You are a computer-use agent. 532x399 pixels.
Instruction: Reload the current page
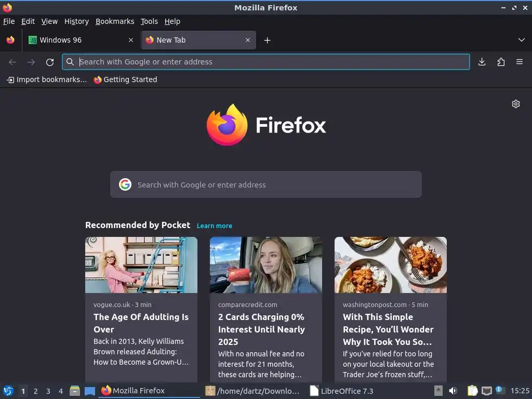50,62
